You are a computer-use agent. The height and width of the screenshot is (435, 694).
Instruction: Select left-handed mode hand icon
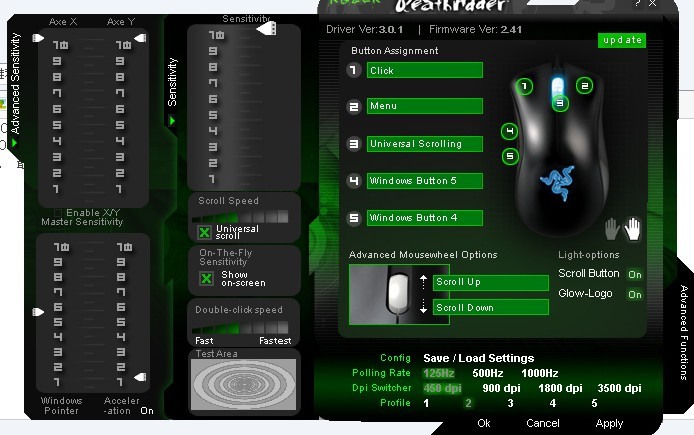tap(612, 229)
